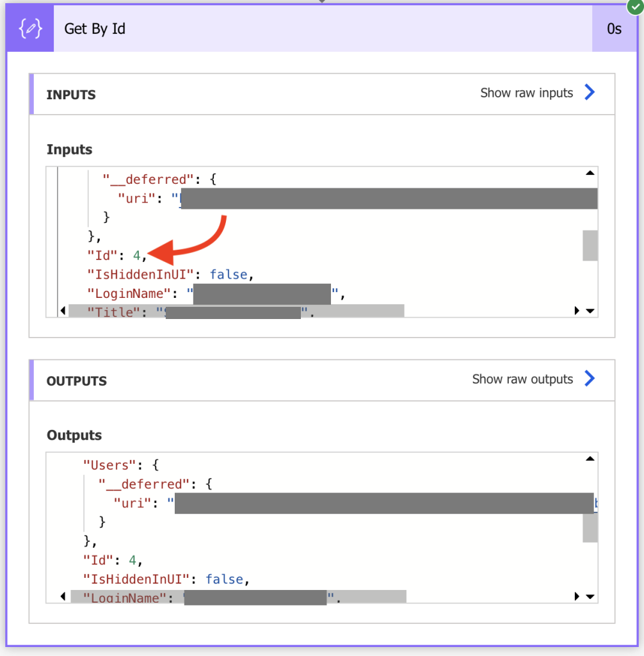Click the right scroll arrow in the Outputs panel

[x=577, y=596]
